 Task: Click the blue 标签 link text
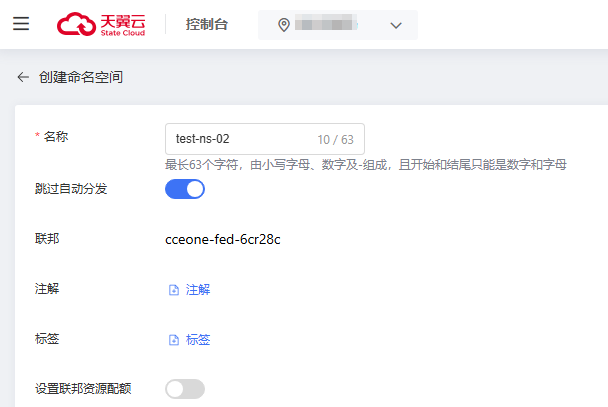click(x=198, y=340)
